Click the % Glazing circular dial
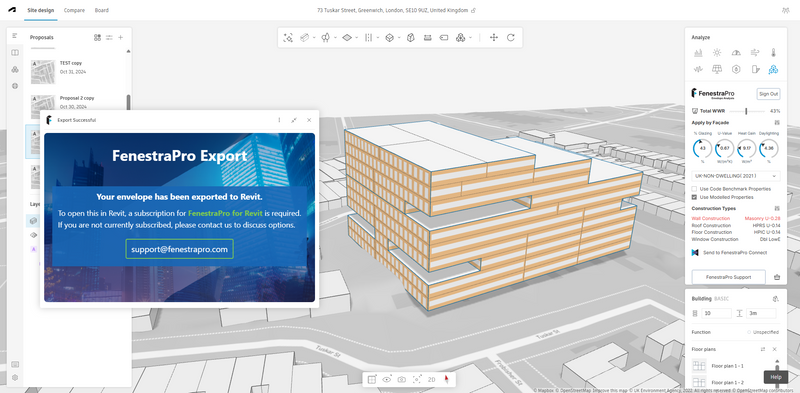800x393 pixels. (703, 149)
